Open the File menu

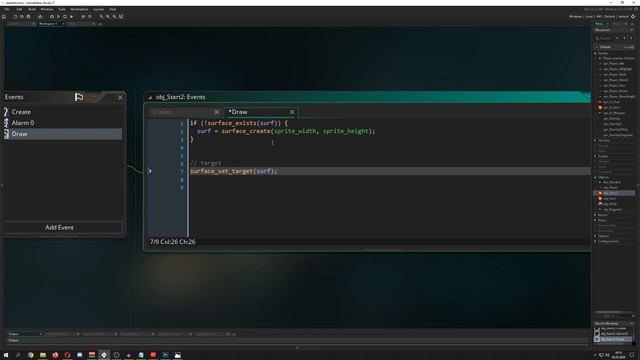(x=7, y=9)
